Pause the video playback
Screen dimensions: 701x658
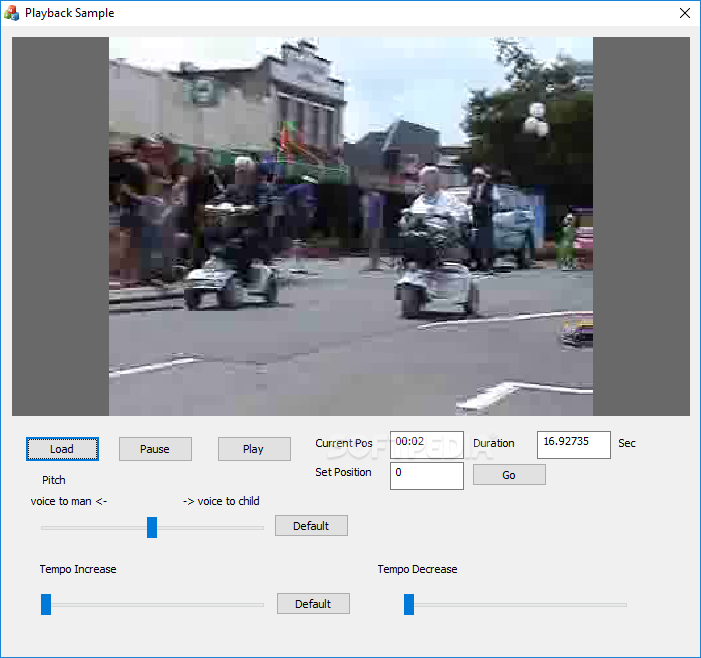click(x=155, y=449)
